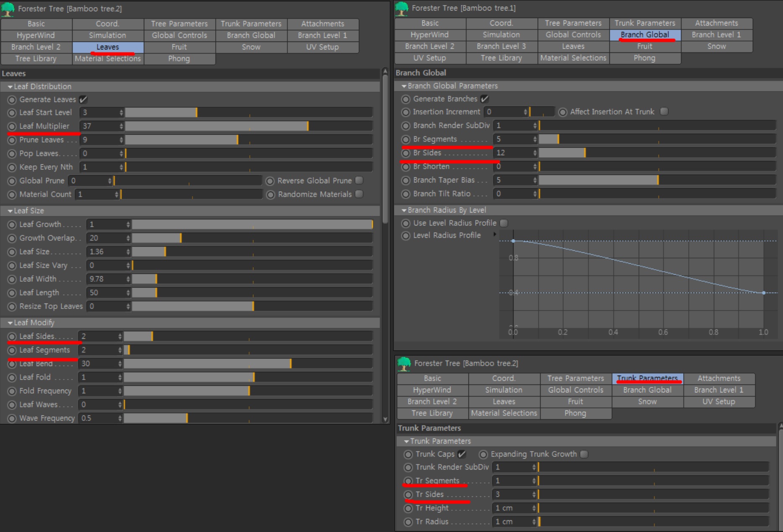Screen dimensions: 783x532
Task: Click the animation dot beside Leaf Segments
Action: [x=12, y=350]
